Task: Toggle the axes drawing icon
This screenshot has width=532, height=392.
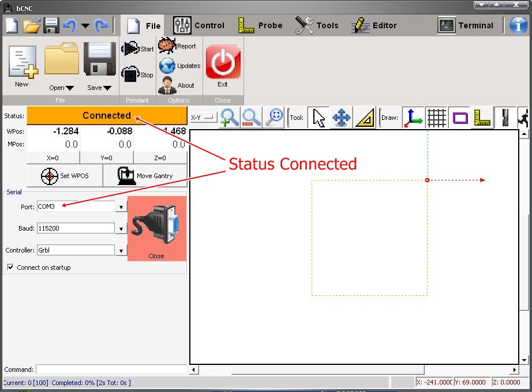Action: point(414,118)
